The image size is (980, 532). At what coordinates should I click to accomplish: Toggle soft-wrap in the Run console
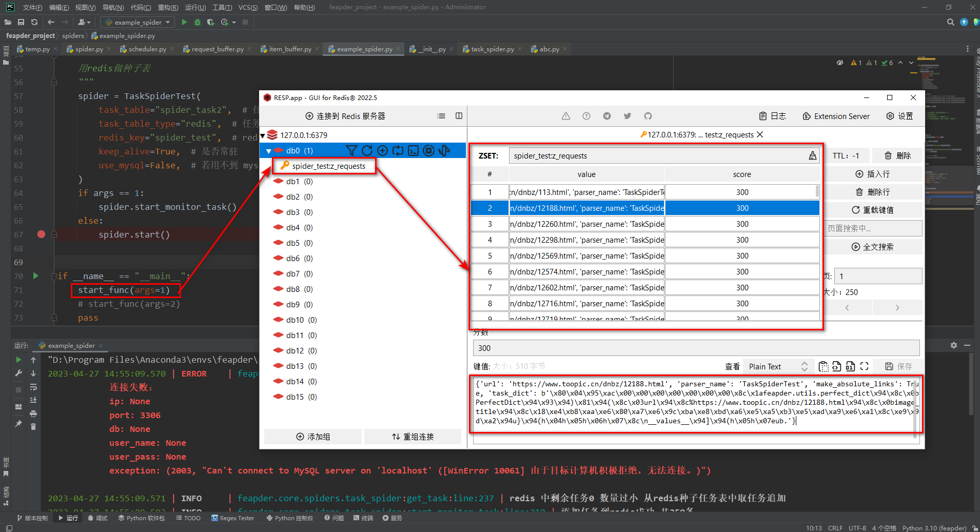click(x=33, y=387)
